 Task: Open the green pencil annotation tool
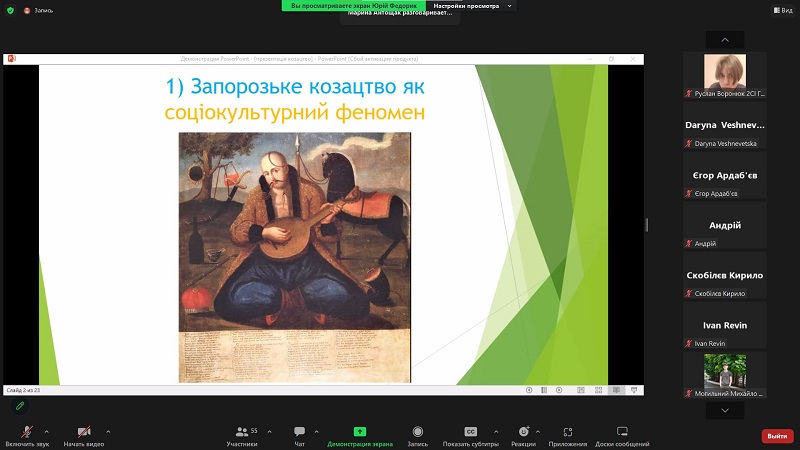[x=20, y=406]
